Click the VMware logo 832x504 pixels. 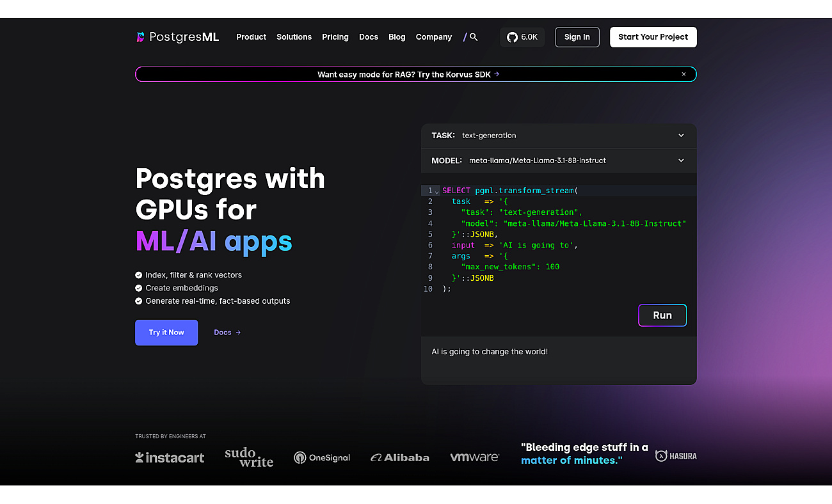tap(474, 457)
